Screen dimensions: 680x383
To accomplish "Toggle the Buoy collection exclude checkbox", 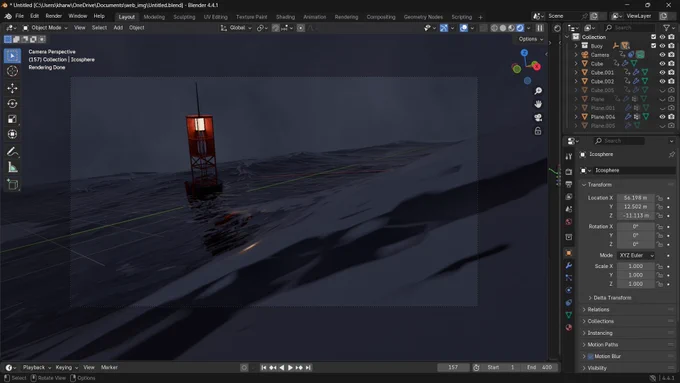I will tap(654, 46).
